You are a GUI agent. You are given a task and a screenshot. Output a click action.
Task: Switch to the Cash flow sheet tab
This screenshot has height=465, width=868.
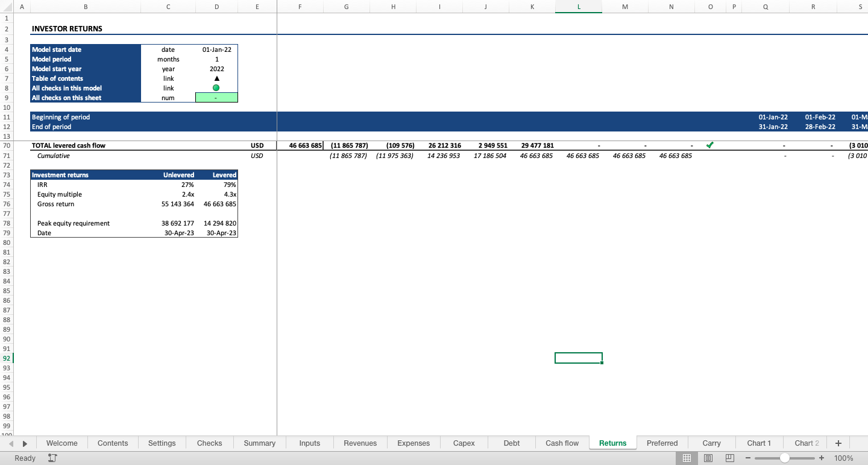point(561,443)
